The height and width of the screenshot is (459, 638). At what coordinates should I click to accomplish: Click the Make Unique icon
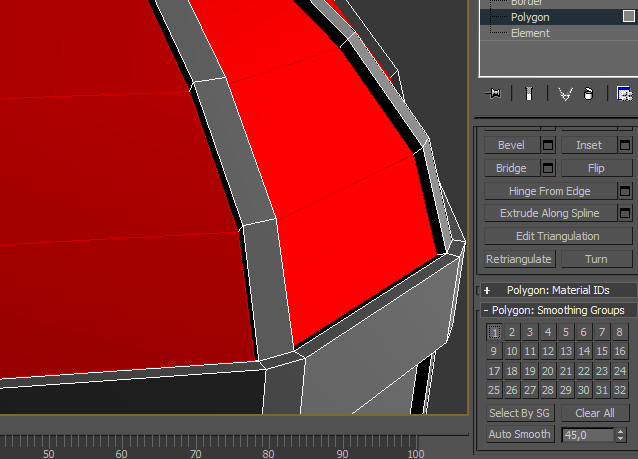pyautogui.click(x=565, y=93)
